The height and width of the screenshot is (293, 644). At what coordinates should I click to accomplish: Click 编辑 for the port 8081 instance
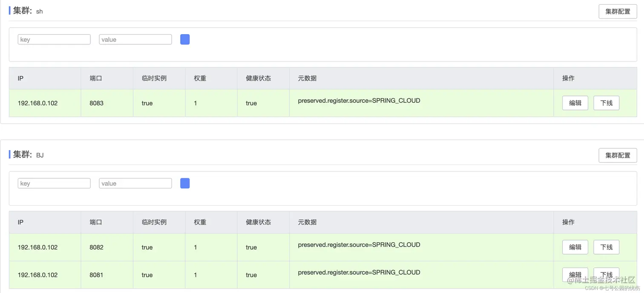pyautogui.click(x=575, y=275)
